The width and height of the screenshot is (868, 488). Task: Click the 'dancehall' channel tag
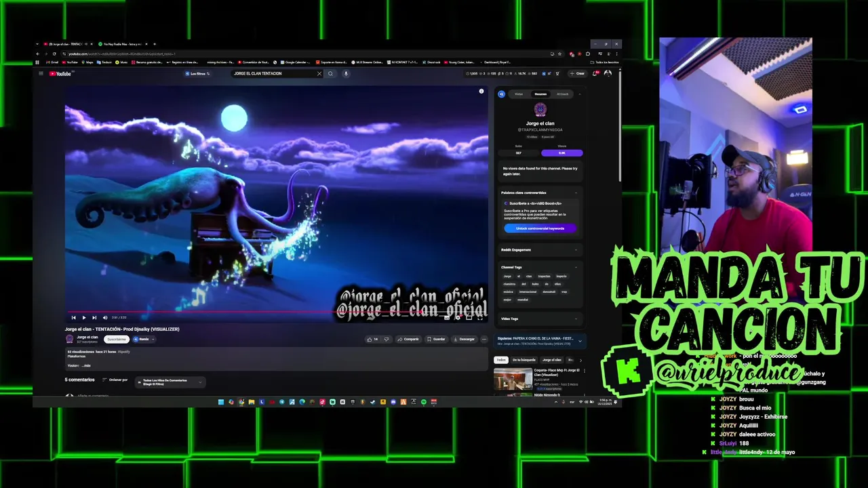549,291
